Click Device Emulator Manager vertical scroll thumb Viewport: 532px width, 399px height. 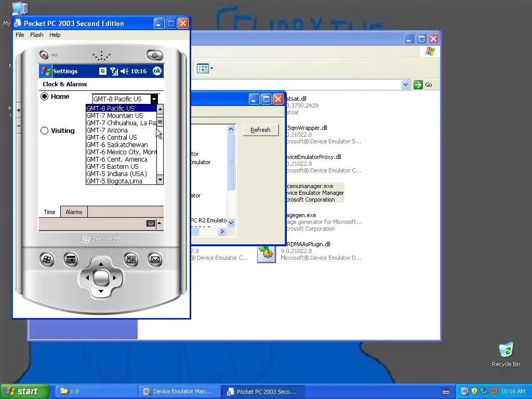point(231,162)
